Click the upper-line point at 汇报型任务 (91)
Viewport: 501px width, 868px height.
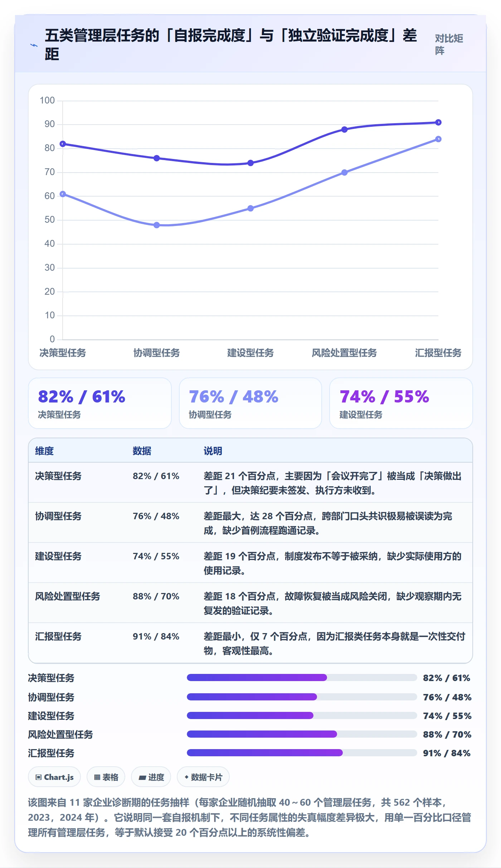pyautogui.click(x=438, y=122)
